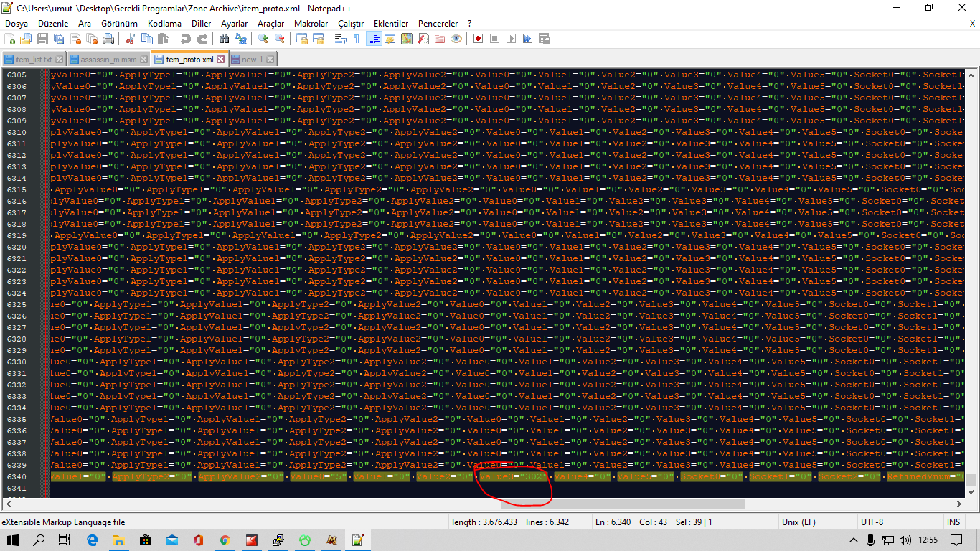This screenshot has height=551, width=980.
Task: Open Replace dialog toolbar icon
Action: tap(241, 39)
